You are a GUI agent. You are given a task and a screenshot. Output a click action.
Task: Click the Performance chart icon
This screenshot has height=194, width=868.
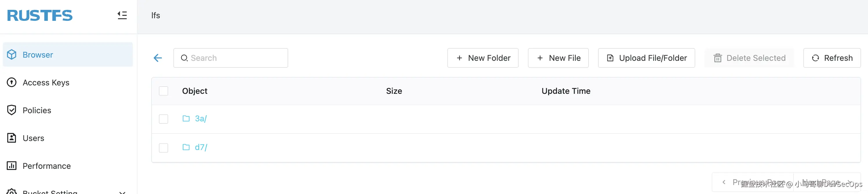(12, 166)
